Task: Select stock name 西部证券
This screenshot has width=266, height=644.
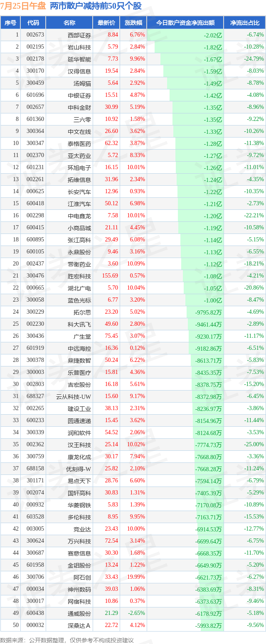Action: coord(79,35)
